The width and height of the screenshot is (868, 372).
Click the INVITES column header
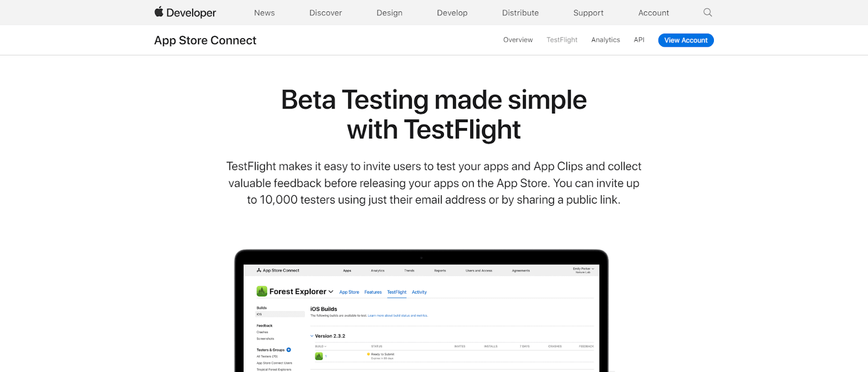point(459,346)
